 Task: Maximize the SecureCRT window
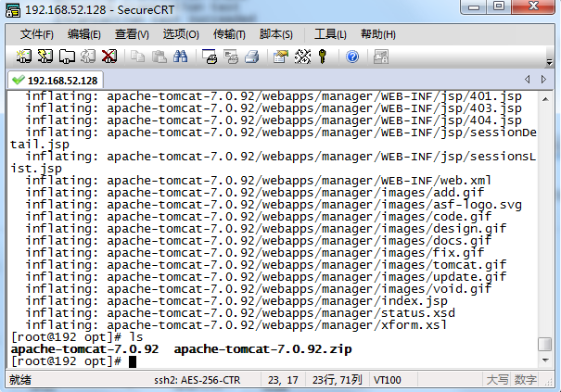point(499,6)
